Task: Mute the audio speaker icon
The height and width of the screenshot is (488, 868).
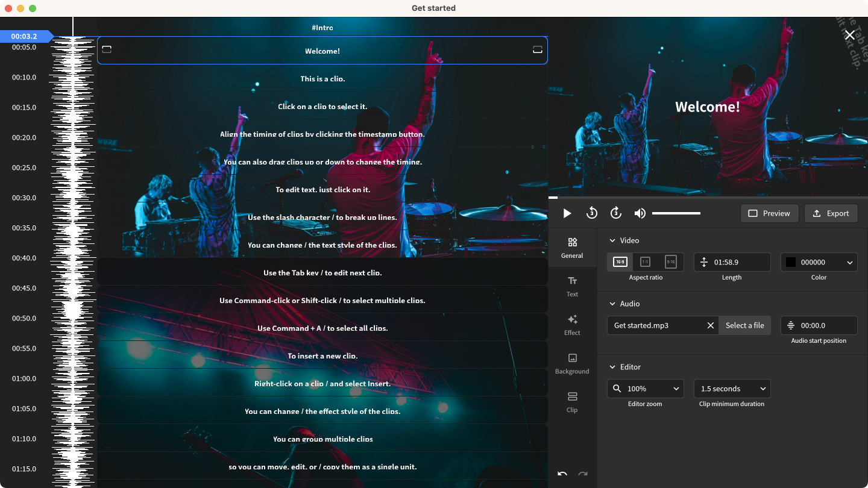Action: coord(640,213)
